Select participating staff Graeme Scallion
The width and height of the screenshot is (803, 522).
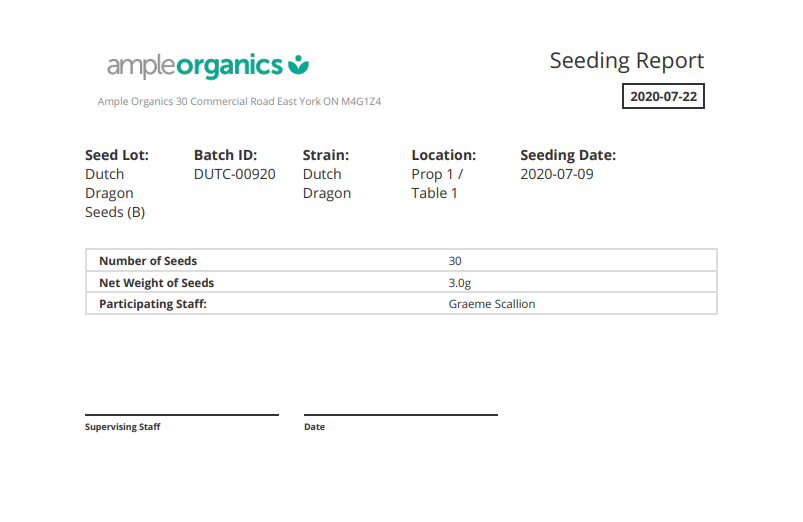pyautogui.click(x=492, y=304)
